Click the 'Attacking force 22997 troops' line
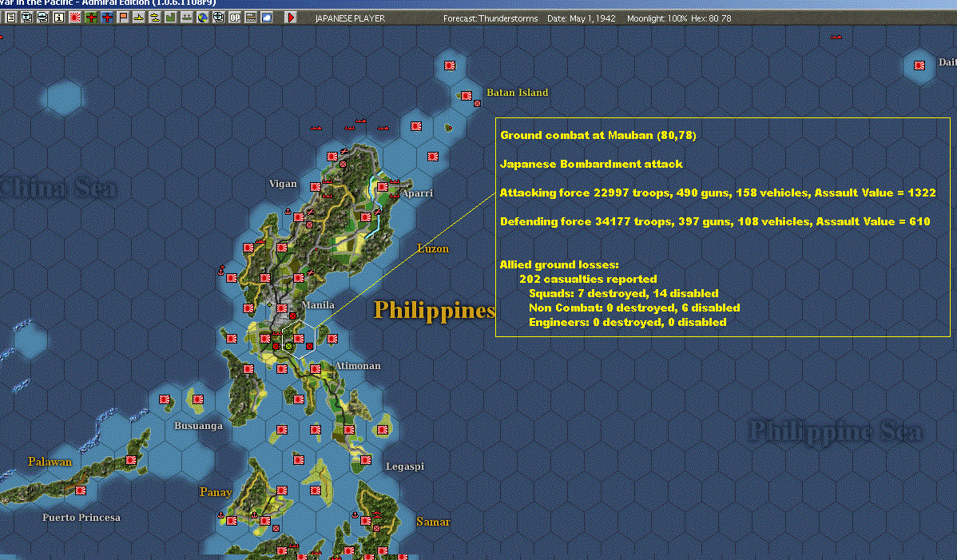 click(x=717, y=193)
